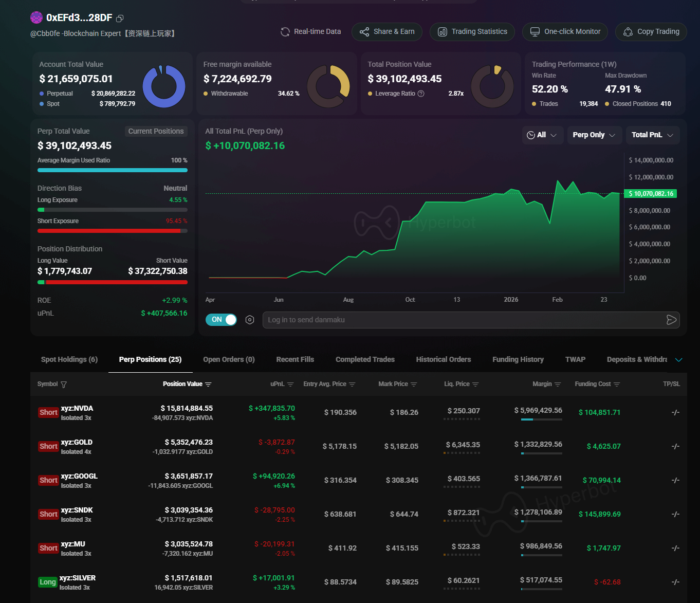Sort positions by the uPnL column icon
700x603 pixels.
coord(290,385)
